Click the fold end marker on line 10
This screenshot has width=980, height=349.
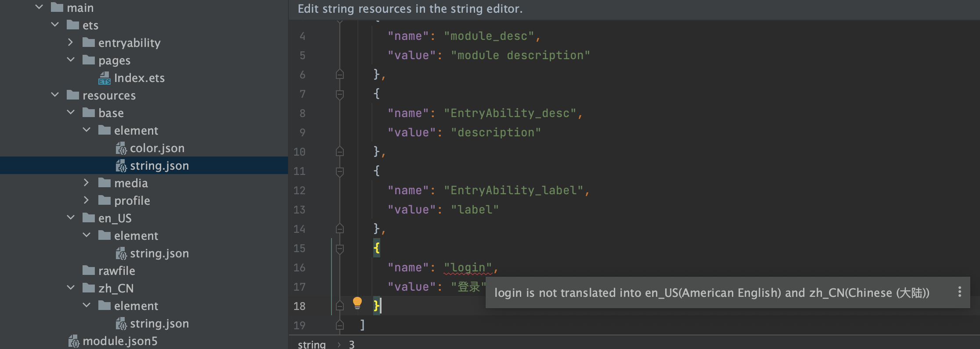[x=339, y=152]
